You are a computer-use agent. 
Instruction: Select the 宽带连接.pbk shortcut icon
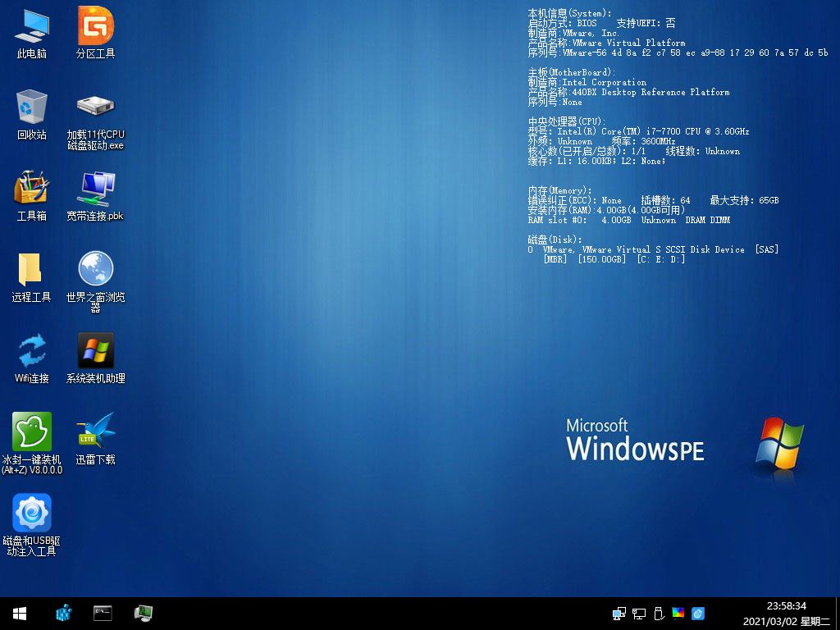[95, 195]
